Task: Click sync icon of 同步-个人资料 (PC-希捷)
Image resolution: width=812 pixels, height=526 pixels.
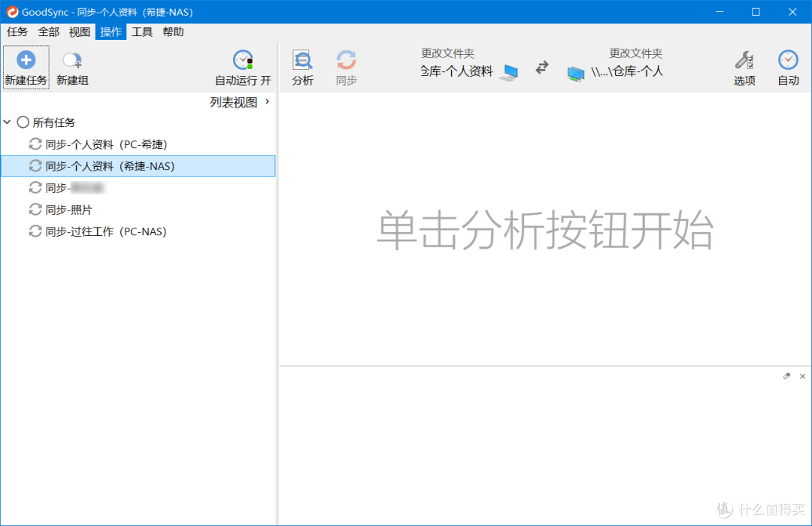Action: click(x=35, y=144)
